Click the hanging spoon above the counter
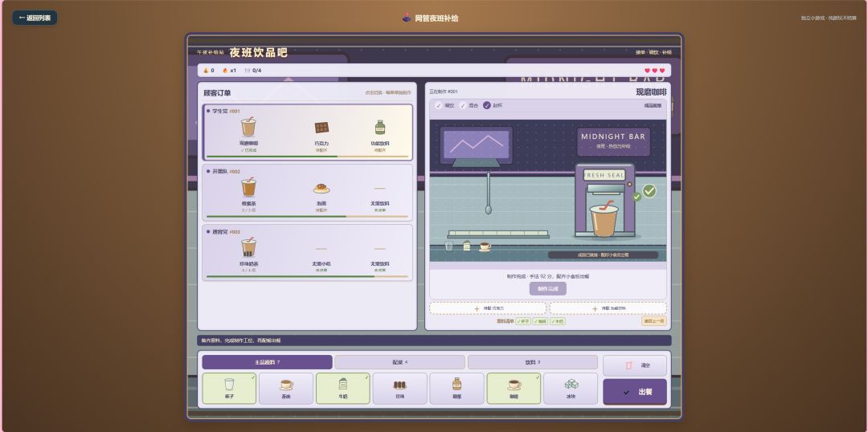Image resolution: width=868 pixels, height=432 pixels. [489, 193]
